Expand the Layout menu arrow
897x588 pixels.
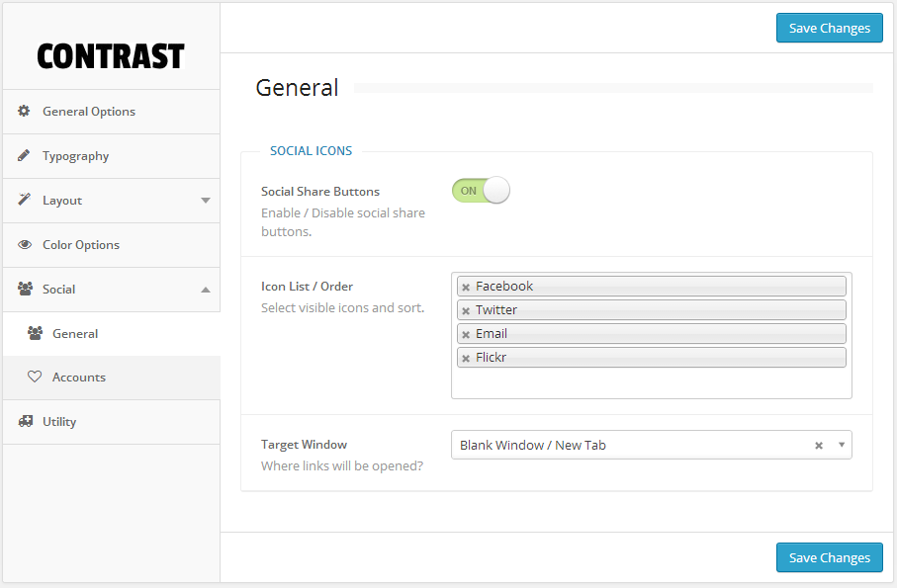206,201
